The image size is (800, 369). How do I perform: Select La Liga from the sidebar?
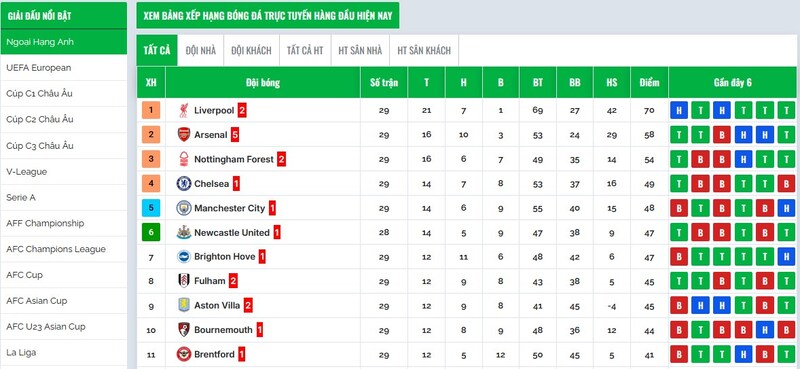[x=63, y=353]
